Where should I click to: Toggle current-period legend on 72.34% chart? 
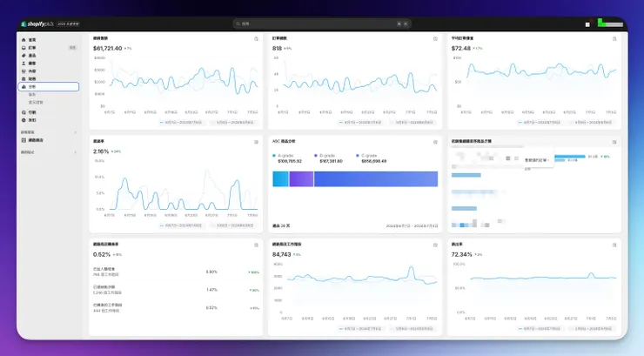point(539,328)
